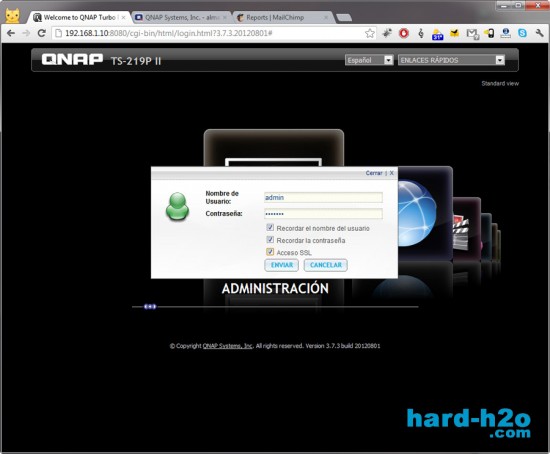Open the Skype extension icon
The height and width of the screenshot is (454, 550).
coord(522,33)
